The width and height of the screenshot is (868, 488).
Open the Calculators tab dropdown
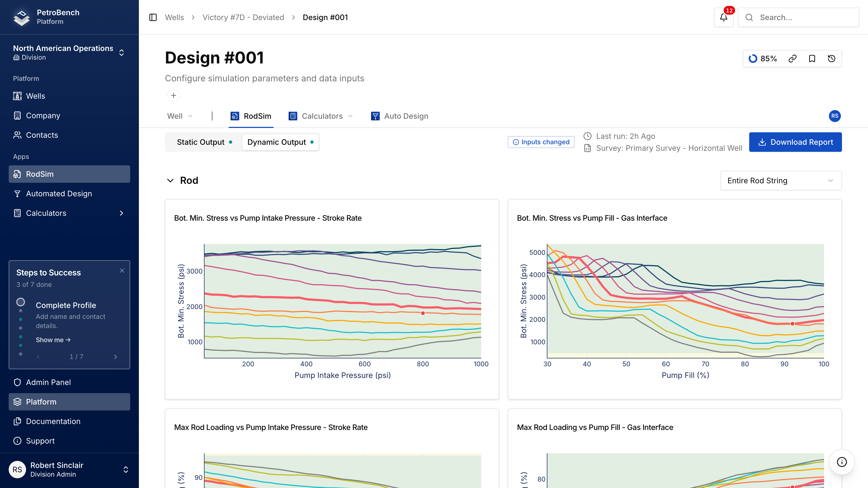[x=321, y=116]
